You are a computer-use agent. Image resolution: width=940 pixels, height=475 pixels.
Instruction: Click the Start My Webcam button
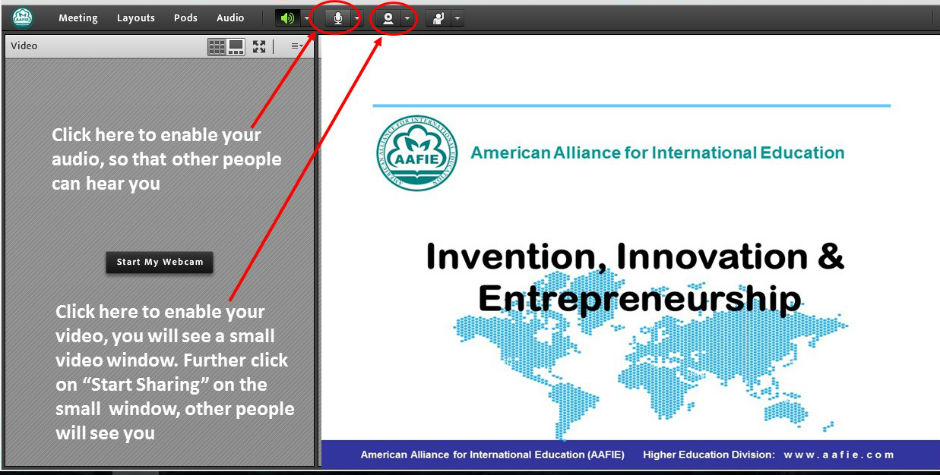[x=159, y=262]
